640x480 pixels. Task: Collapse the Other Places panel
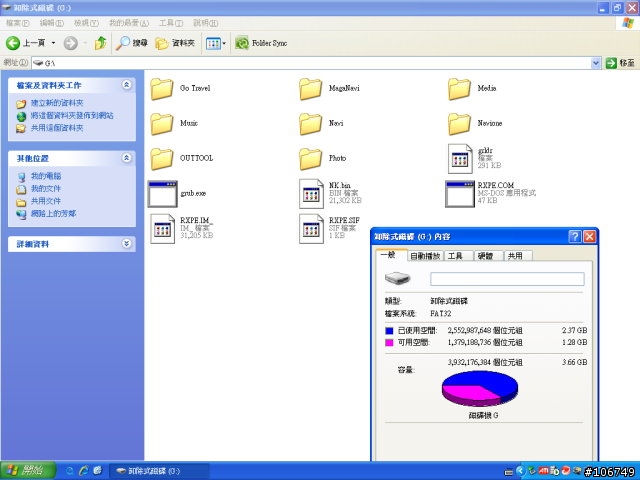pos(127,158)
